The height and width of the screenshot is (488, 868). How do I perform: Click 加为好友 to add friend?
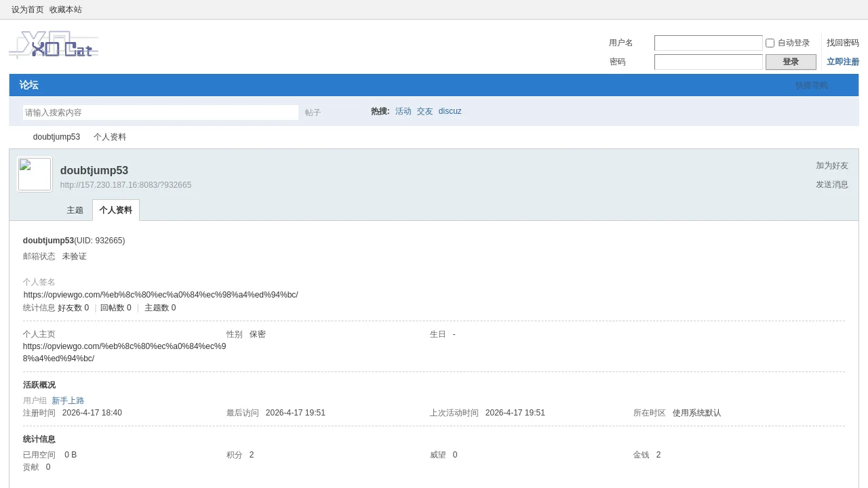tap(831, 165)
